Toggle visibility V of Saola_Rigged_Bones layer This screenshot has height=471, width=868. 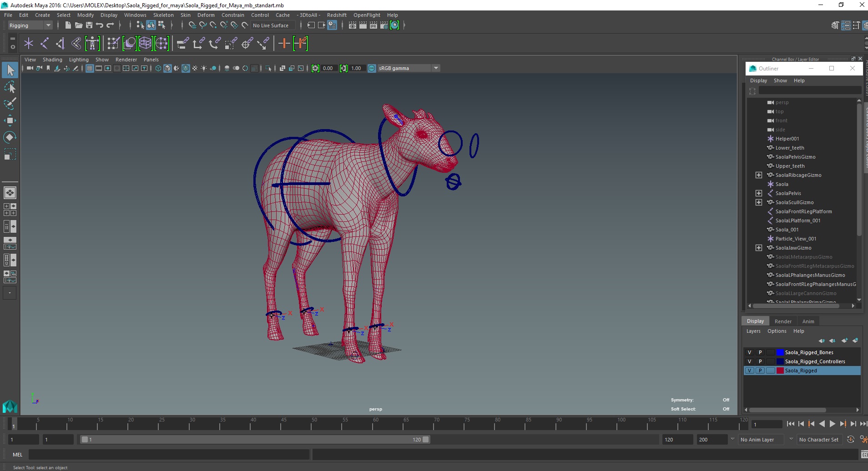click(749, 352)
